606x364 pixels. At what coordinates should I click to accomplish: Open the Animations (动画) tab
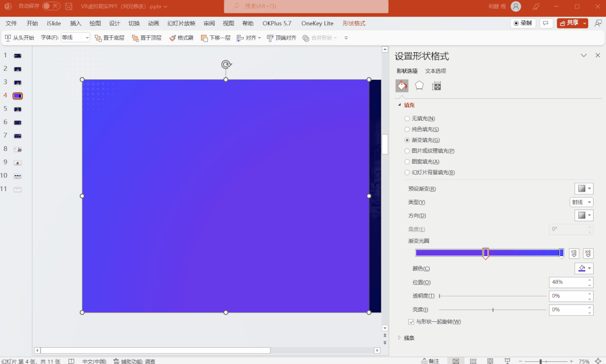(153, 23)
